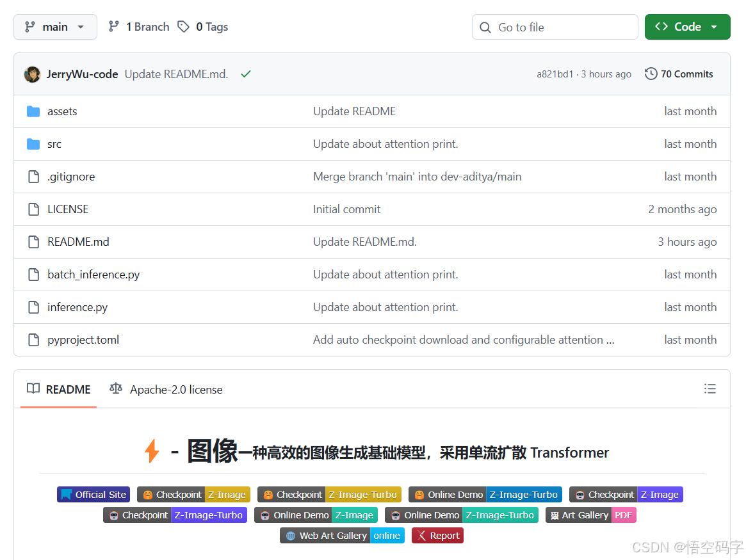
Task: Open the assets folder
Action: pos(62,111)
